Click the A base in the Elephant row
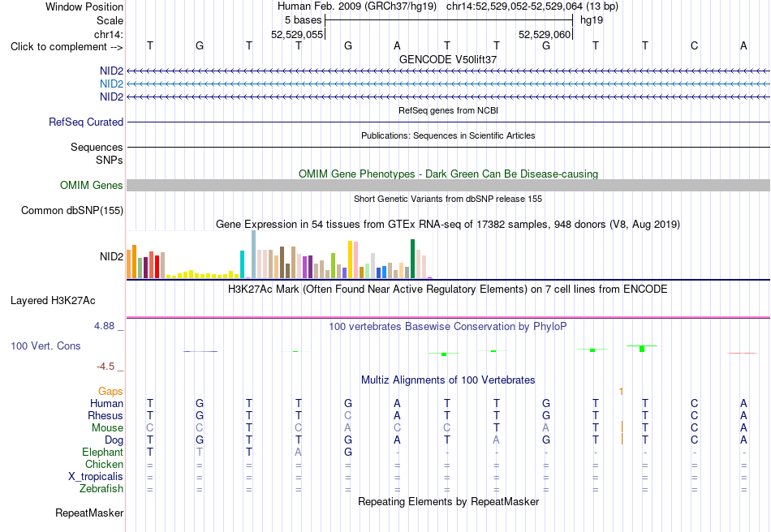The image size is (771, 532). click(x=299, y=452)
